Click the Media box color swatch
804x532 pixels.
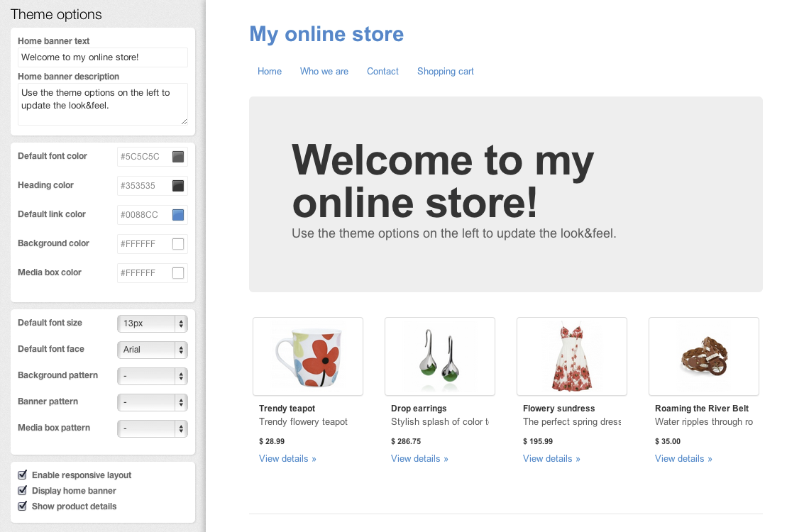click(x=178, y=272)
